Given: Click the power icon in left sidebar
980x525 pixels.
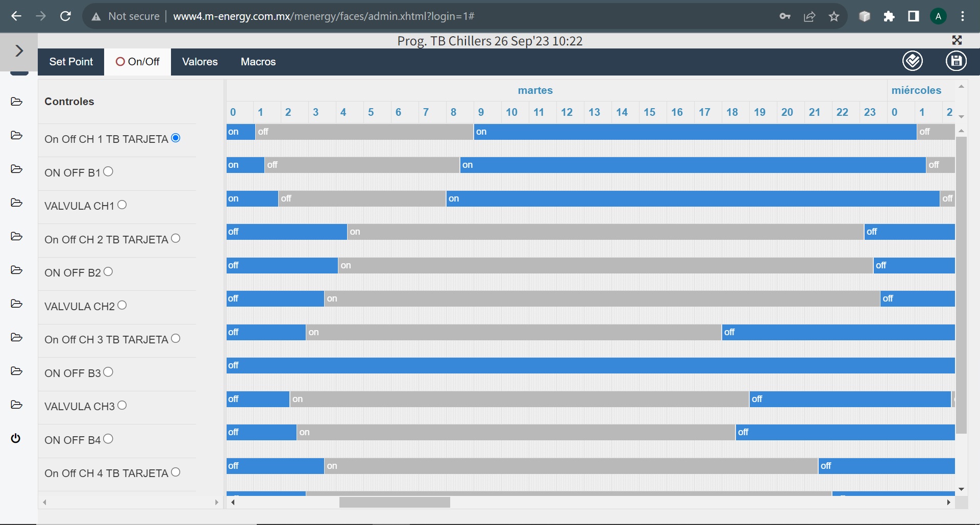Looking at the screenshot, I should (16, 438).
